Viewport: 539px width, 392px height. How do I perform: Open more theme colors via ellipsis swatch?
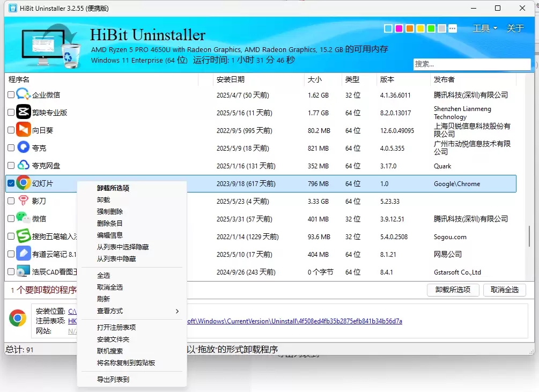point(453,28)
